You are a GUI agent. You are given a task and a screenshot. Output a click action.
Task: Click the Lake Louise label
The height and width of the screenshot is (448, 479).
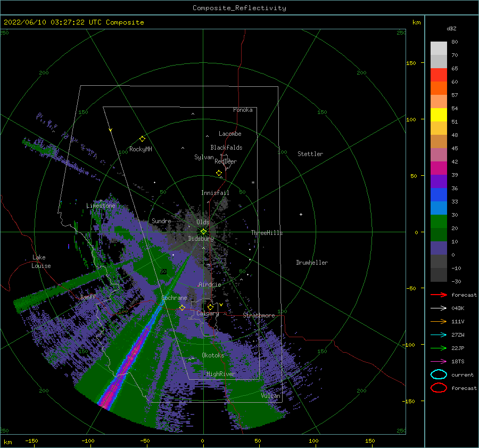pyautogui.click(x=41, y=262)
